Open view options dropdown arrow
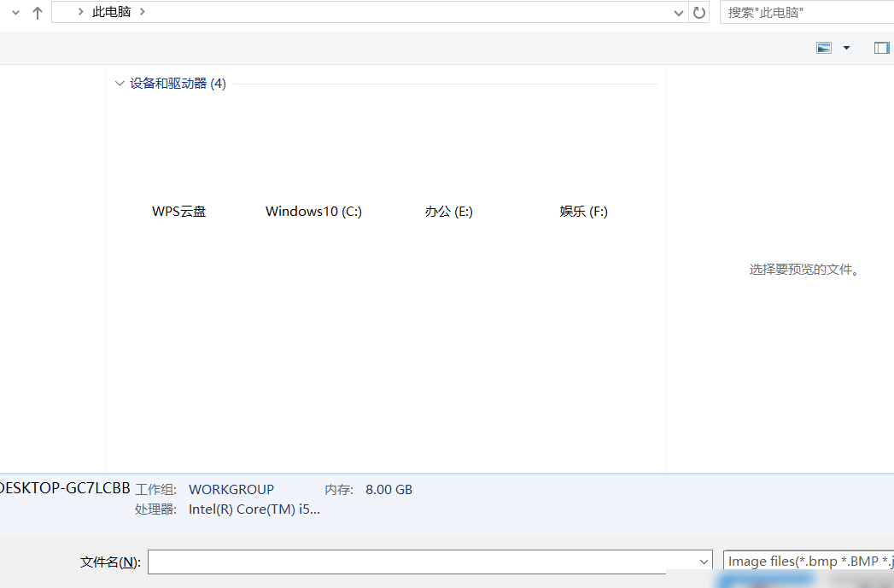Viewport: 894px width, 588px height. [x=847, y=48]
